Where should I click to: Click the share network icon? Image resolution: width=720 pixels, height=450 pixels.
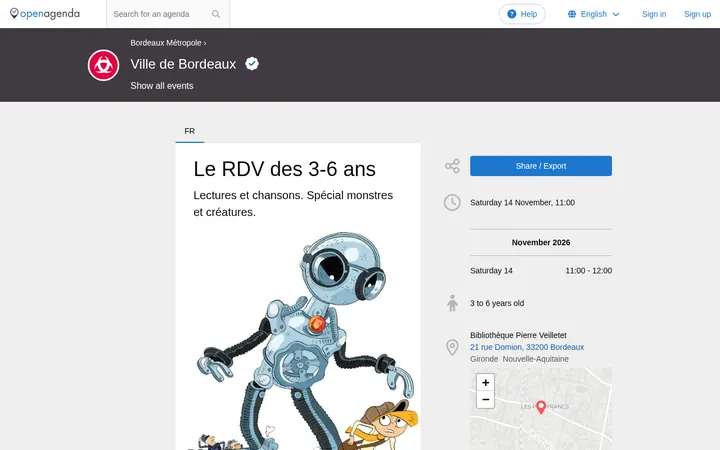(452, 166)
